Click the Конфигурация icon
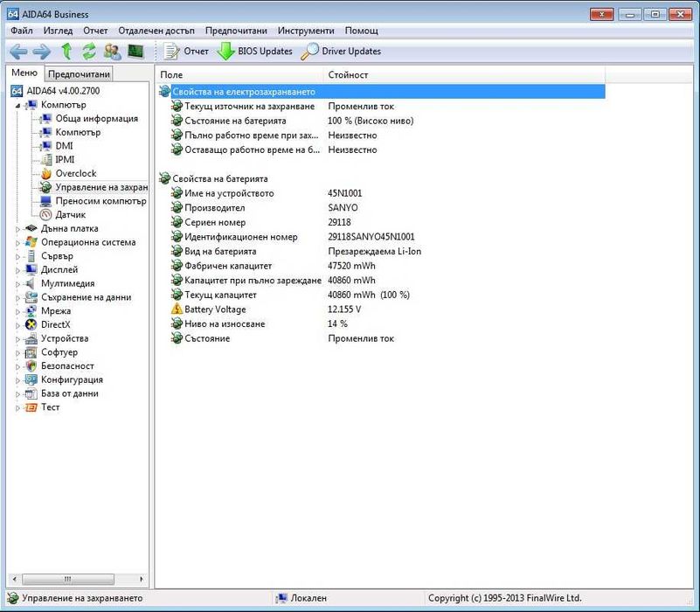Image resolution: width=700 pixels, height=612 pixels. 31,379
